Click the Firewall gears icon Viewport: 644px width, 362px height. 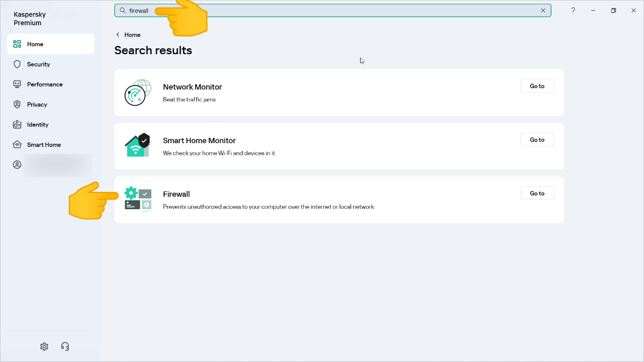coord(138,199)
